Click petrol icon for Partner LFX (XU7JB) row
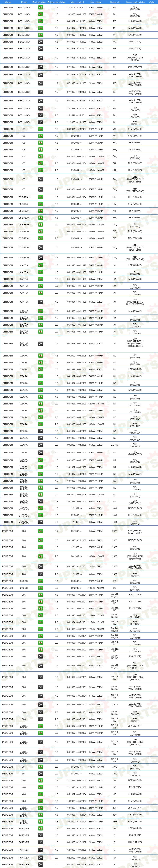Image resolution: width=158 pixels, height=868 pixels. [41, 828]
